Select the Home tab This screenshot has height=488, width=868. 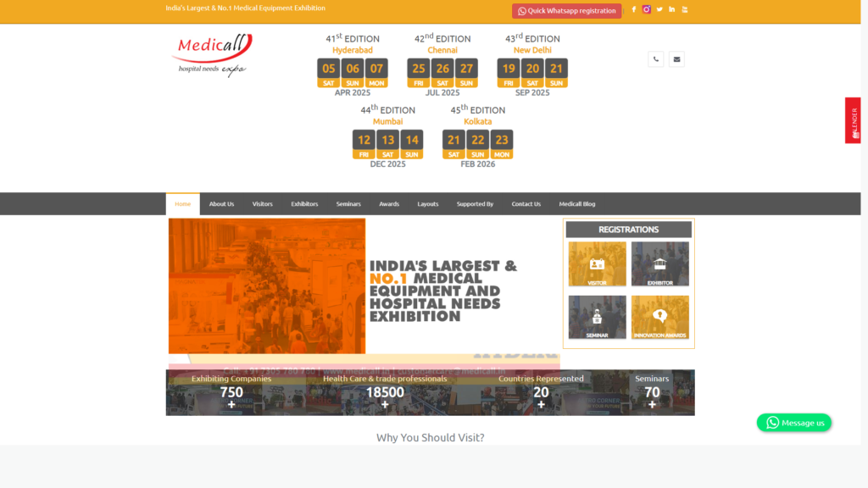pos(183,203)
